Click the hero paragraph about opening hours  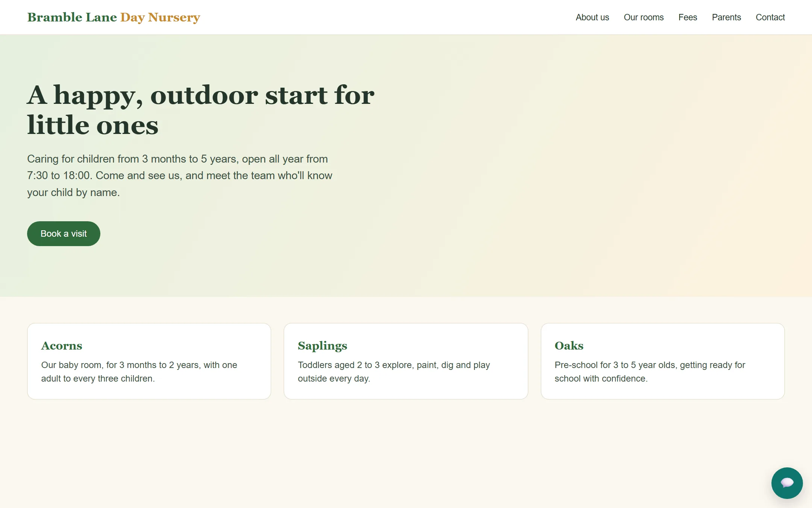tap(180, 176)
